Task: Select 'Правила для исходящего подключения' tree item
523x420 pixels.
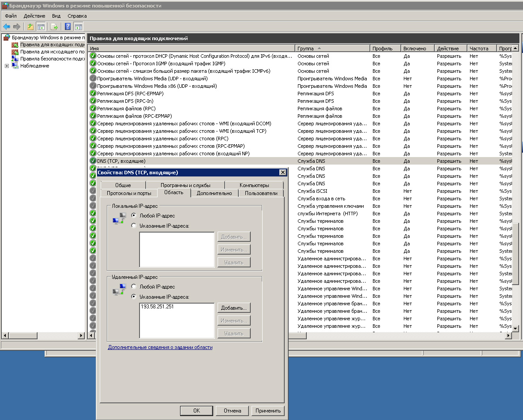Action: [53, 52]
